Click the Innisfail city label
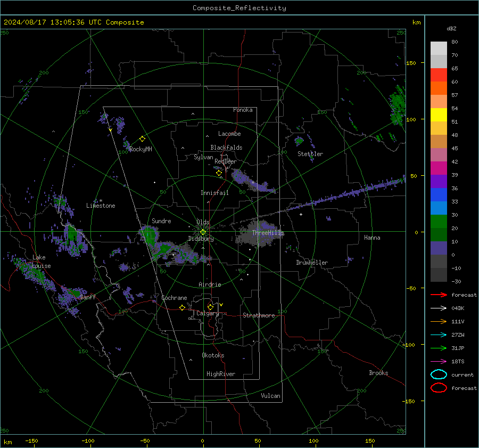Viewport: 479px width, 448px height. tap(214, 193)
